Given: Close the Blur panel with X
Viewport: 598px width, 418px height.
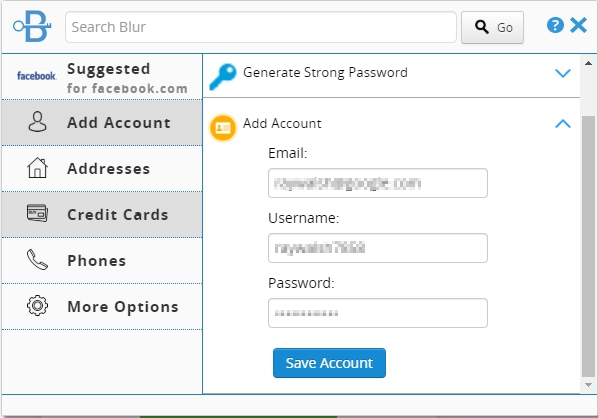Looking at the screenshot, I should pos(579,25).
